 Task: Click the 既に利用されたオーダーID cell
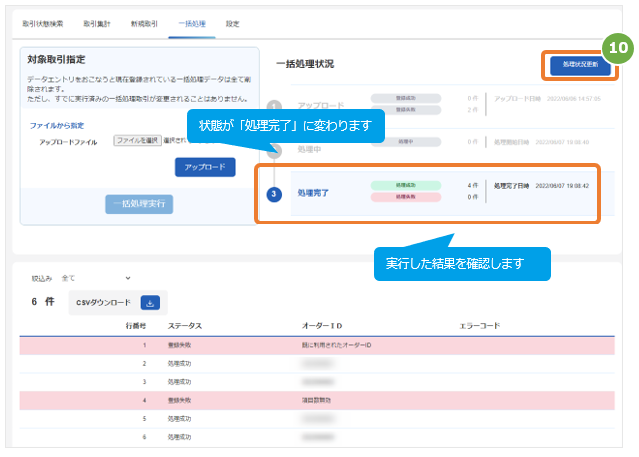click(336, 345)
